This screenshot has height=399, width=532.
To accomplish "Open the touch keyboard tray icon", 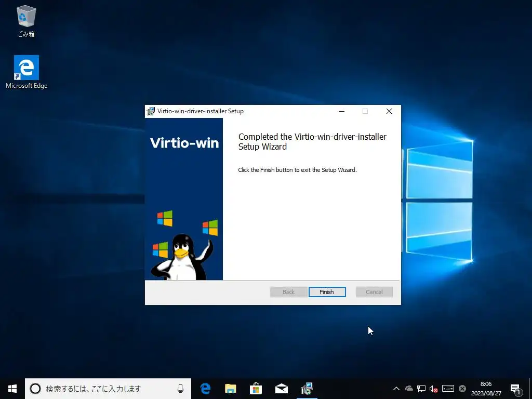I will [x=448, y=389].
